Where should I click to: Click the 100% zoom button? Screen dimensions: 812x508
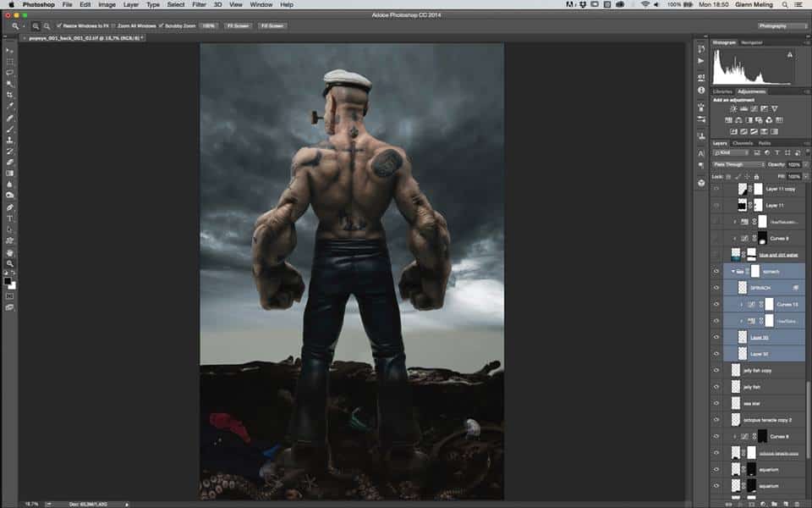(x=209, y=26)
